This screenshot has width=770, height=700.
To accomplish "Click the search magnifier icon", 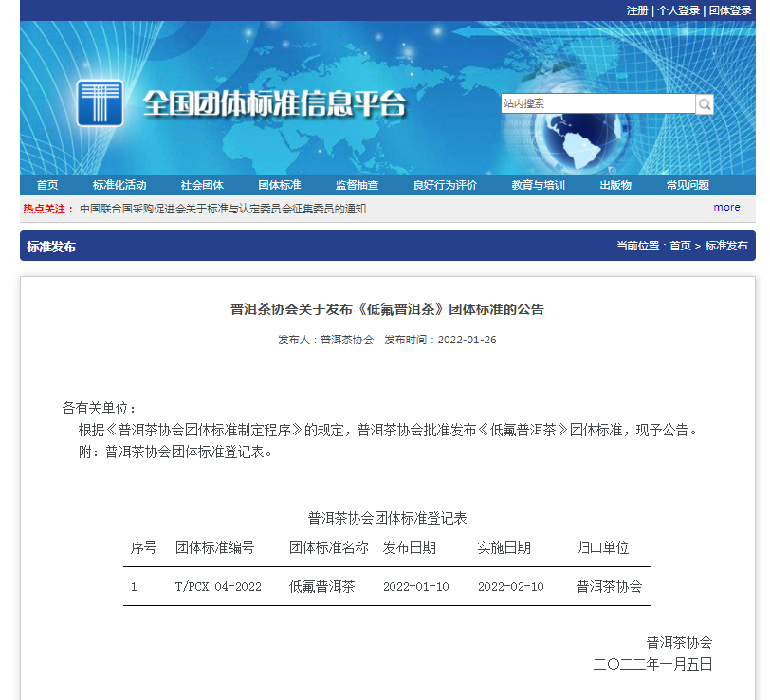I will (x=705, y=104).
